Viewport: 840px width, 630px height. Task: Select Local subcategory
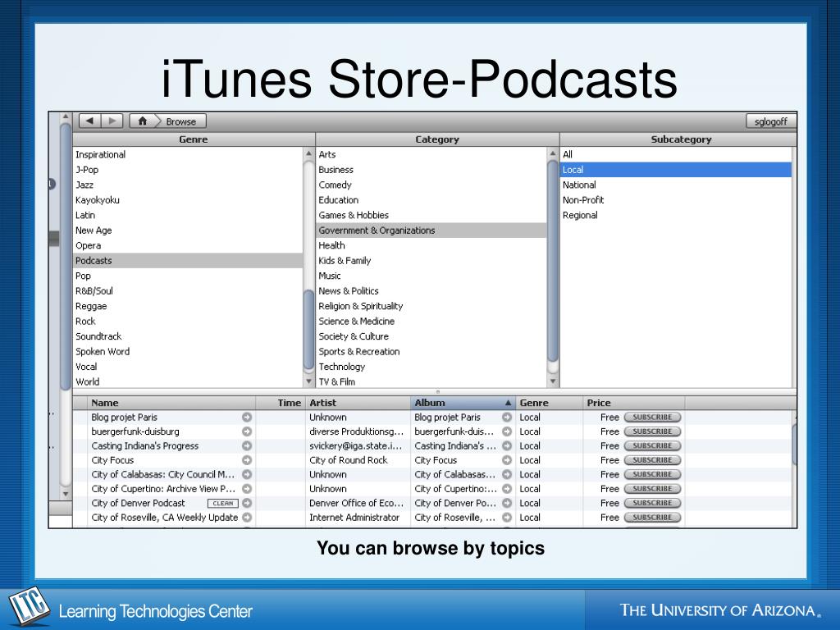tap(676, 170)
